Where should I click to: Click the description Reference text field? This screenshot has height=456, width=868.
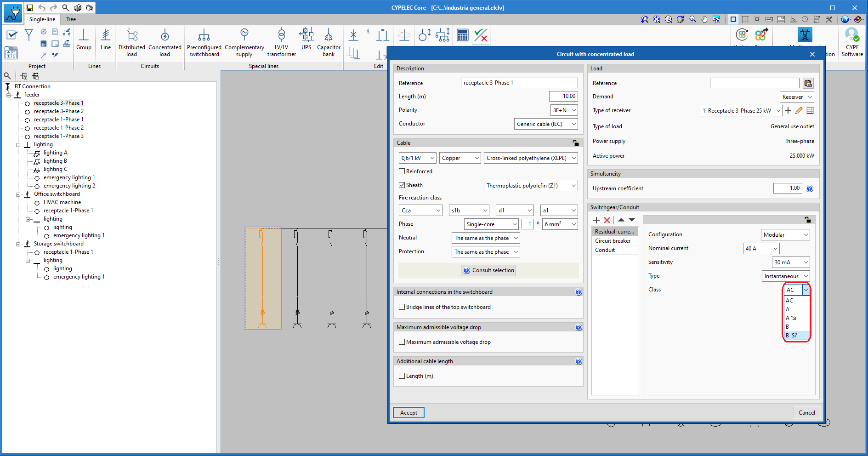519,83
